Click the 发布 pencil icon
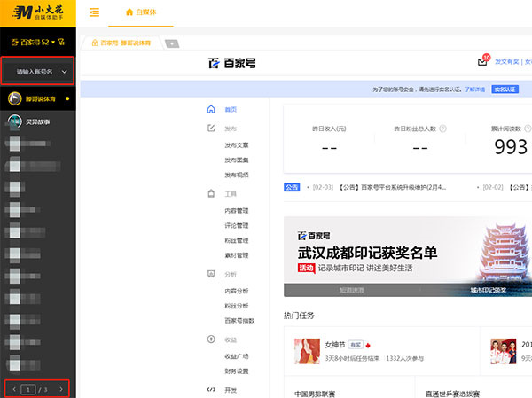This screenshot has height=398, width=532. (211, 128)
